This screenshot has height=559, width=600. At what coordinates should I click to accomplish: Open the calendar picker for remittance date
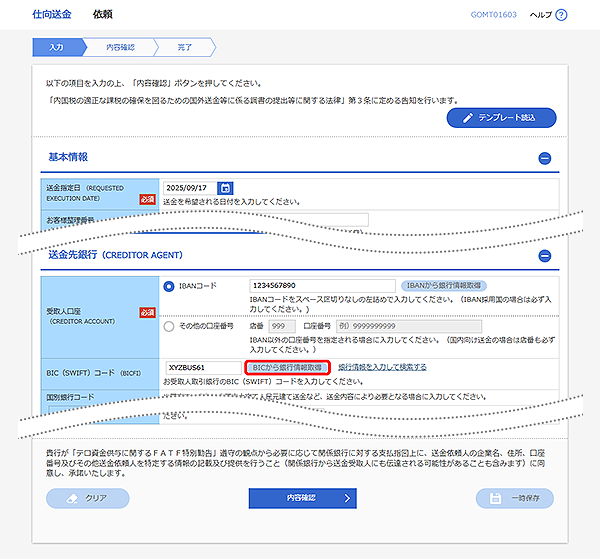(x=225, y=188)
